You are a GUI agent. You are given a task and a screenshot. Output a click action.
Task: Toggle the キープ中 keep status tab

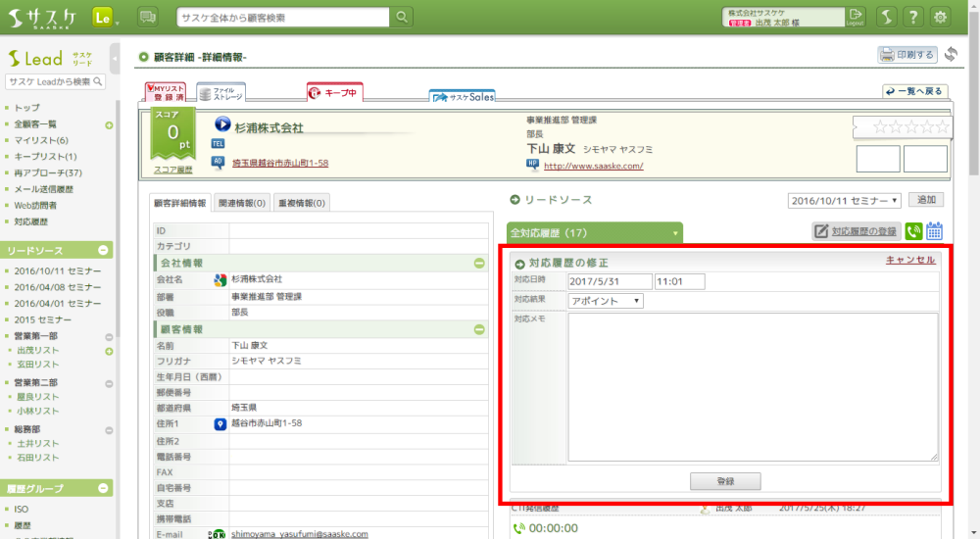[334, 93]
